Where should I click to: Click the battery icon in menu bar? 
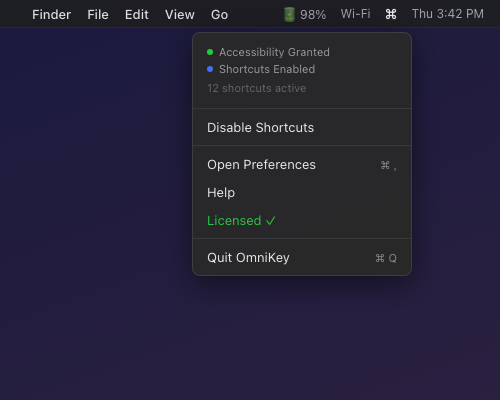289,15
